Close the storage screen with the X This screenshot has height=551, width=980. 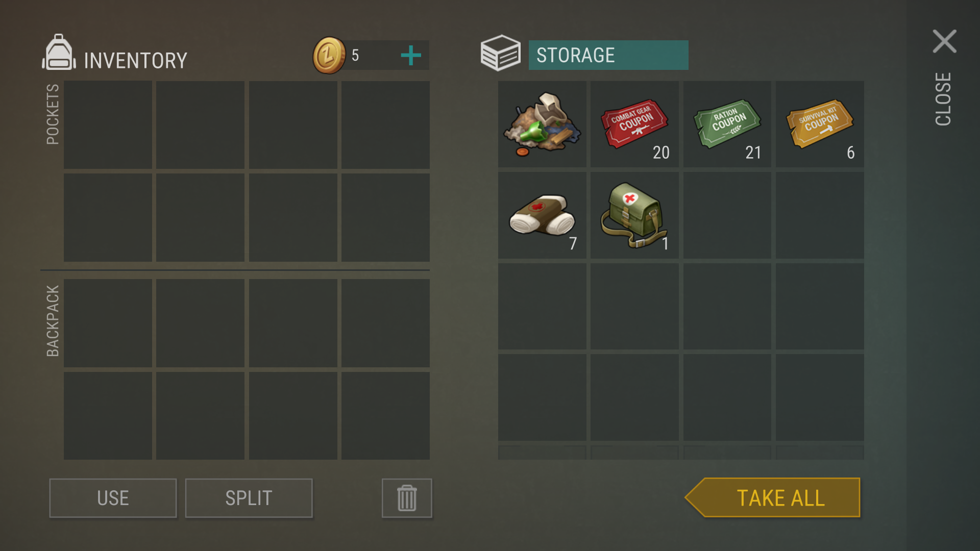tap(944, 41)
